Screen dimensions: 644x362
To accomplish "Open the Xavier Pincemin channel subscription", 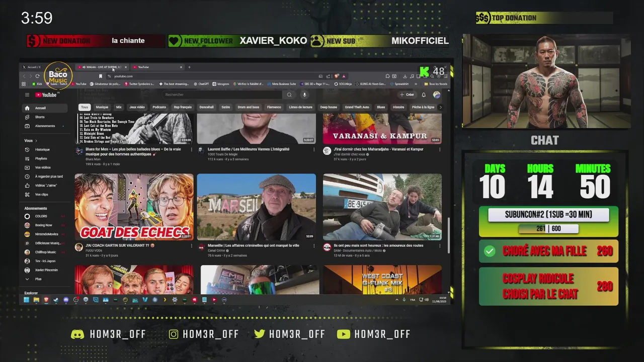I will (x=45, y=270).
